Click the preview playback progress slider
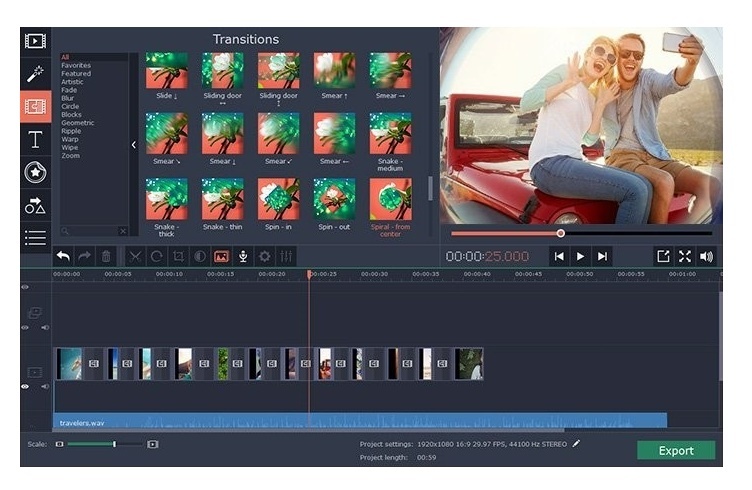The width and height of the screenshot is (752, 490). coord(581,233)
